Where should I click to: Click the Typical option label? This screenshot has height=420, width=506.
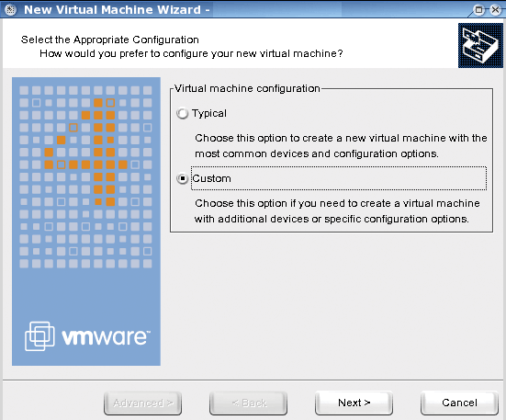[x=209, y=113]
